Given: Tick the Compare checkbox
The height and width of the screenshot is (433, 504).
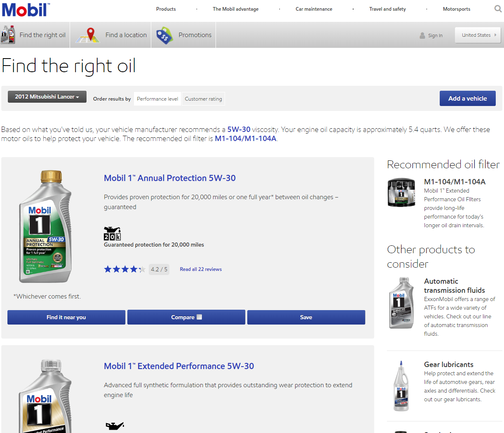Looking at the screenshot, I should pos(199,317).
